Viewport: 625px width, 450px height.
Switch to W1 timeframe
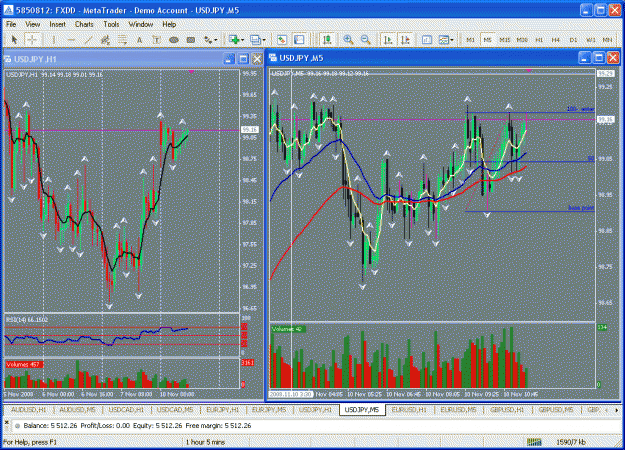pyautogui.click(x=590, y=40)
